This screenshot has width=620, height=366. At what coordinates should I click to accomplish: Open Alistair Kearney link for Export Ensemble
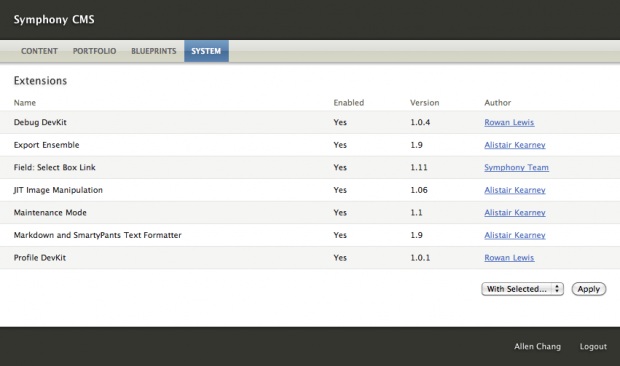coord(515,145)
